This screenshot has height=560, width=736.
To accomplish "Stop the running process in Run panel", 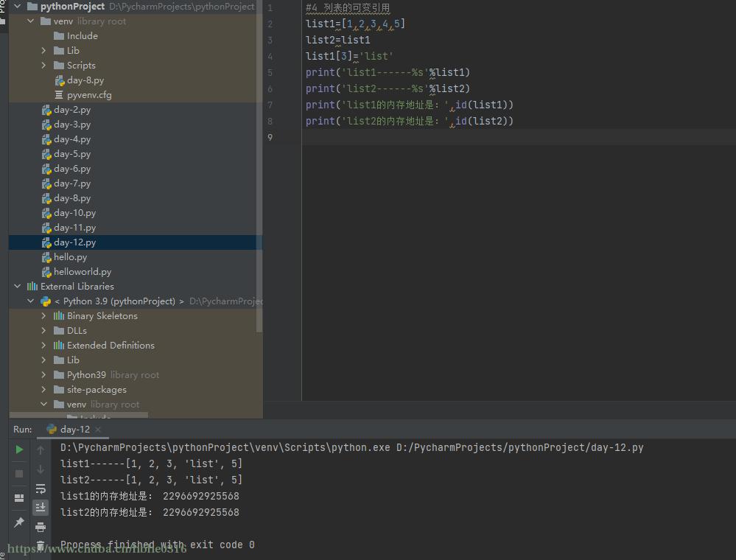I will pyautogui.click(x=19, y=474).
